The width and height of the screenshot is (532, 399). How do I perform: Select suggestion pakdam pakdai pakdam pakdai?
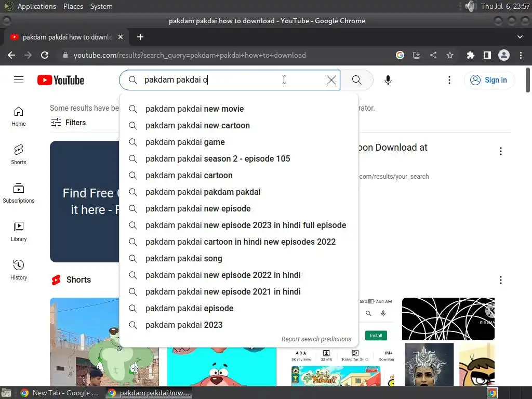[239, 192]
